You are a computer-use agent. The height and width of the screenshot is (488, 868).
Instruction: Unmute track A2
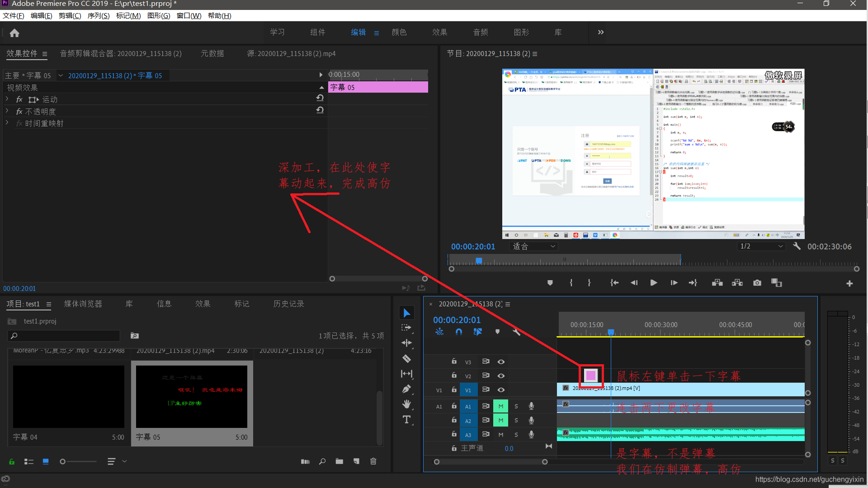click(501, 420)
